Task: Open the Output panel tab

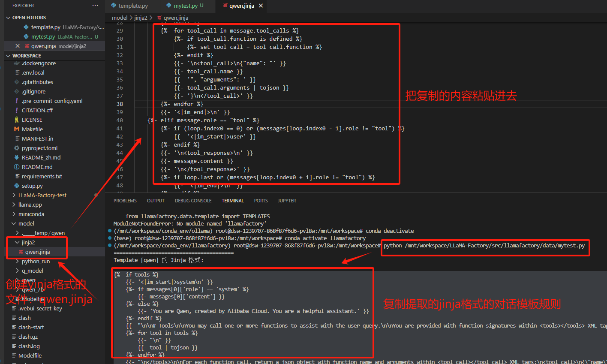Action: (x=156, y=201)
